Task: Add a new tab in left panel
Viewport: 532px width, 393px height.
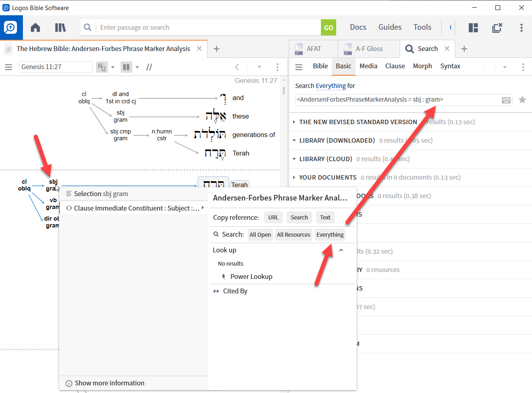Action: pos(216,49)
